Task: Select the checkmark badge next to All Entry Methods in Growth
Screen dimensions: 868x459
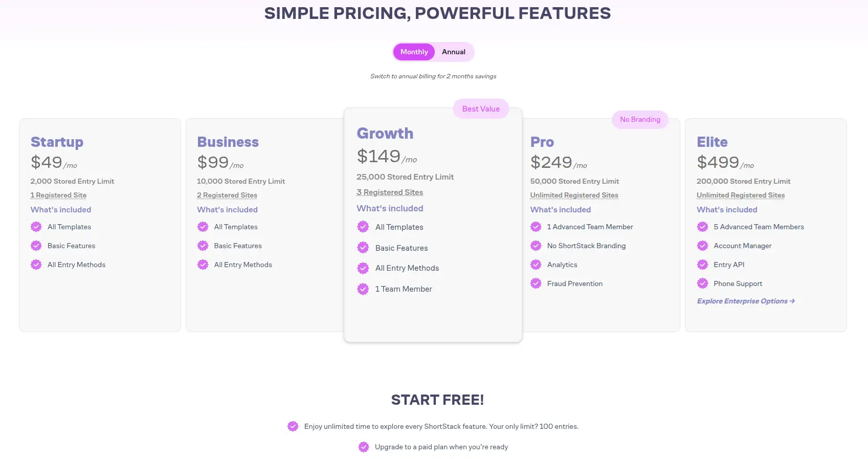Action: pyautogui.click(x=363, y=268)
